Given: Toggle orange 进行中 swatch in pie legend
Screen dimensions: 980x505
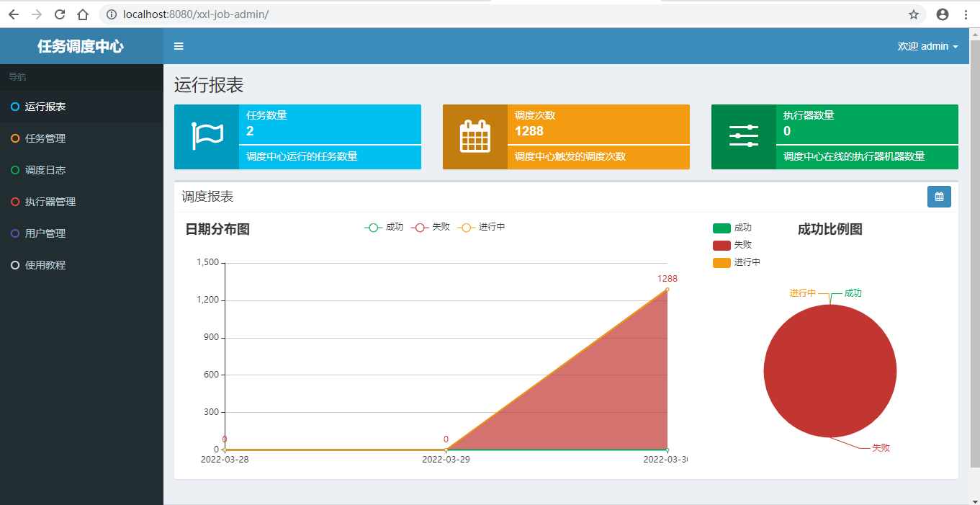Looking at the screenshot, I should tap(721, 263).
